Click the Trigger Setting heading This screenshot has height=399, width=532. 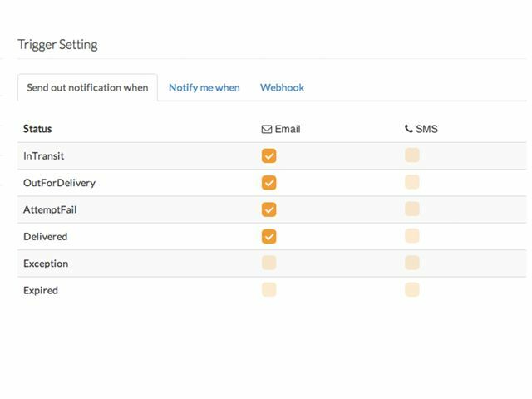(x=57, y=45)
